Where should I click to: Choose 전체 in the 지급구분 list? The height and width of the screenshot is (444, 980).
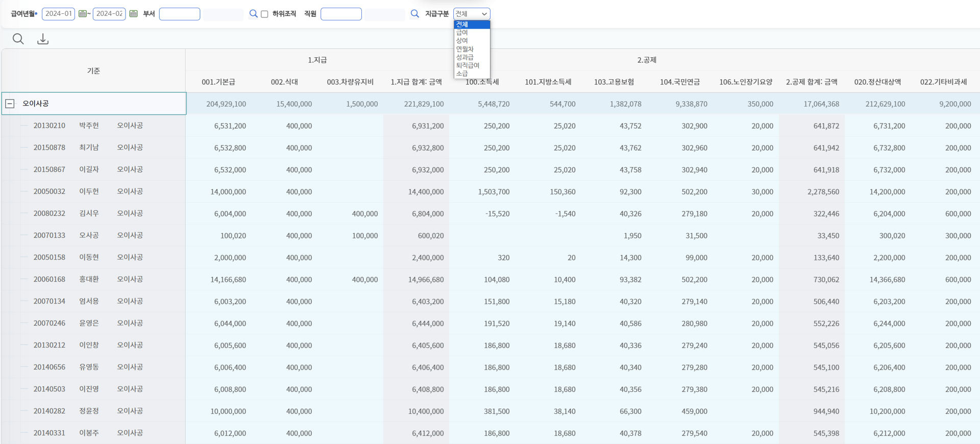pos(472,24)
